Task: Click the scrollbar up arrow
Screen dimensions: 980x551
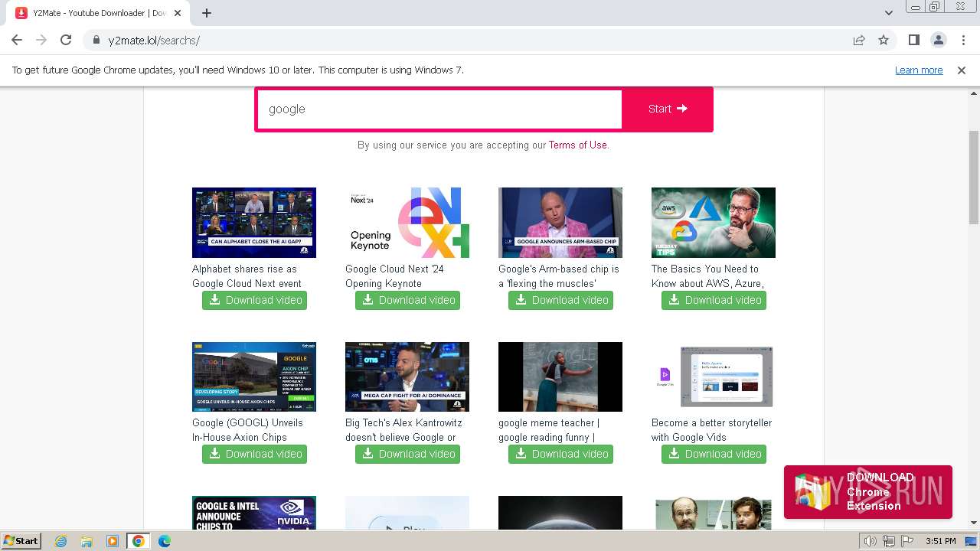Action: 974,93
